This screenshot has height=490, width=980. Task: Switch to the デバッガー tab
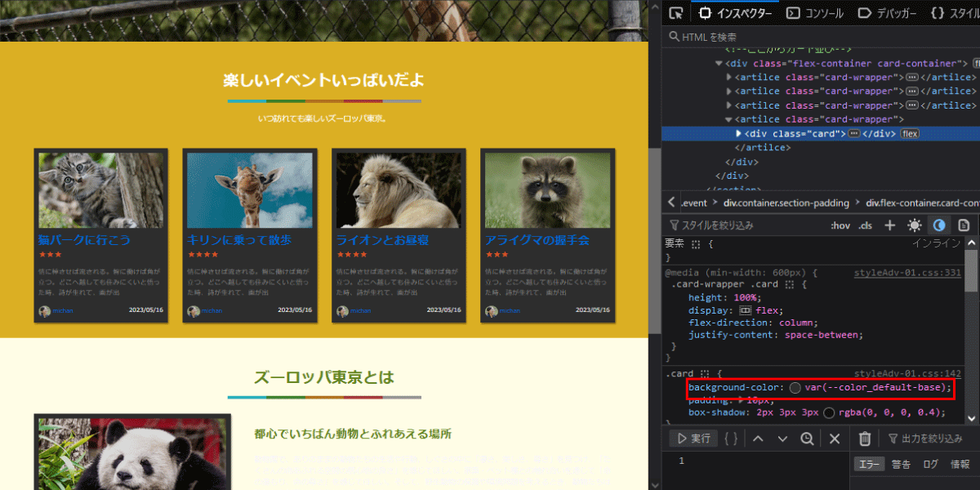point(889,13)
